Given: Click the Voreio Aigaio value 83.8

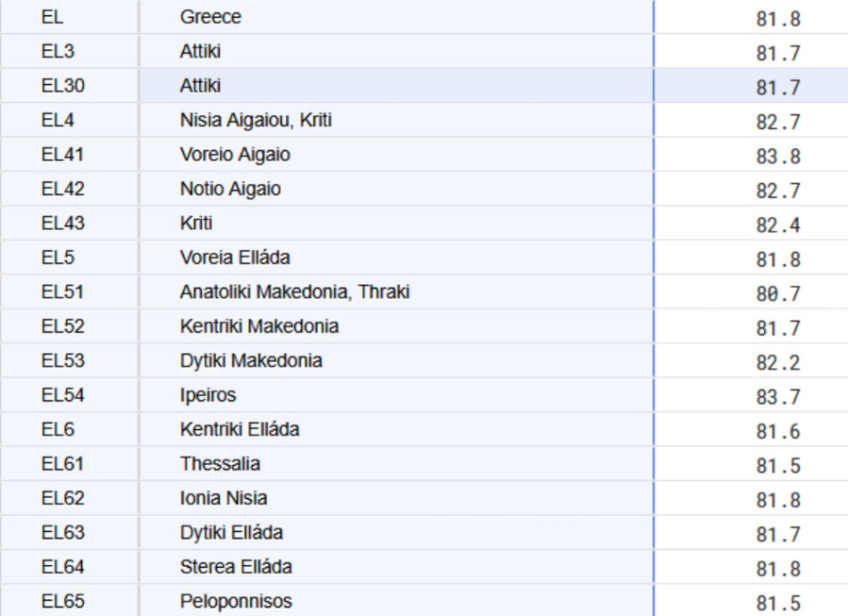Looking at the screenshot, I should 777,156.
